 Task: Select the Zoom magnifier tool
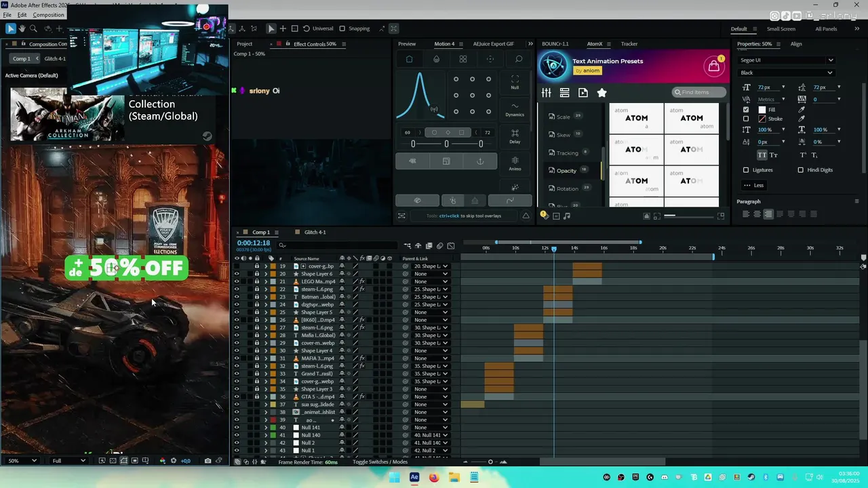click(x=33, y=28)
